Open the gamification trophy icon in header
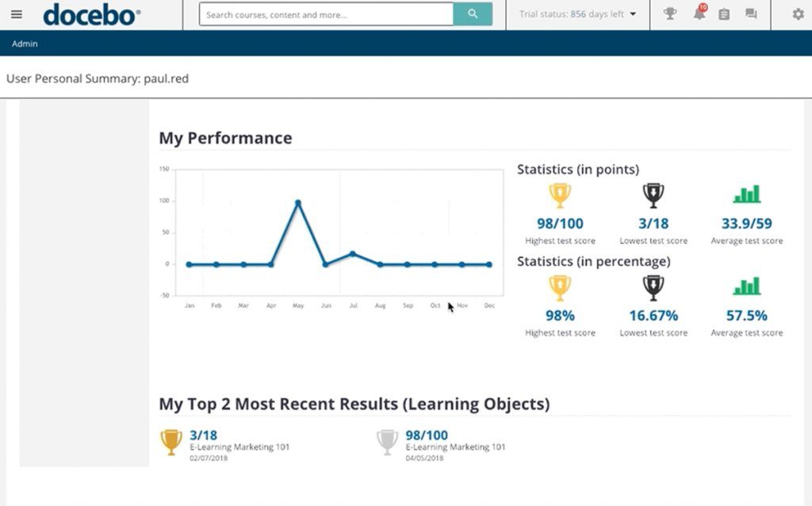The width and height of the screenshot is (812, 506). click(x=670, y=14)
